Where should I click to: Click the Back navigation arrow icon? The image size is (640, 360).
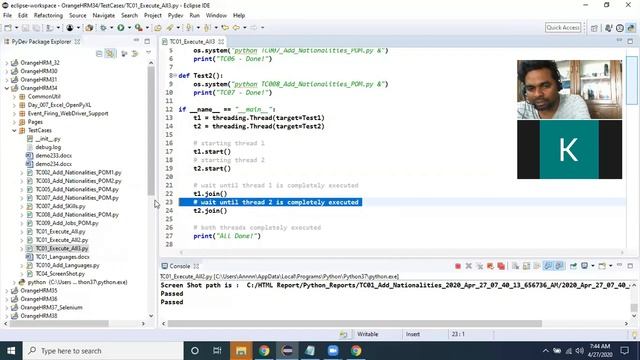[x=236, y=27]
